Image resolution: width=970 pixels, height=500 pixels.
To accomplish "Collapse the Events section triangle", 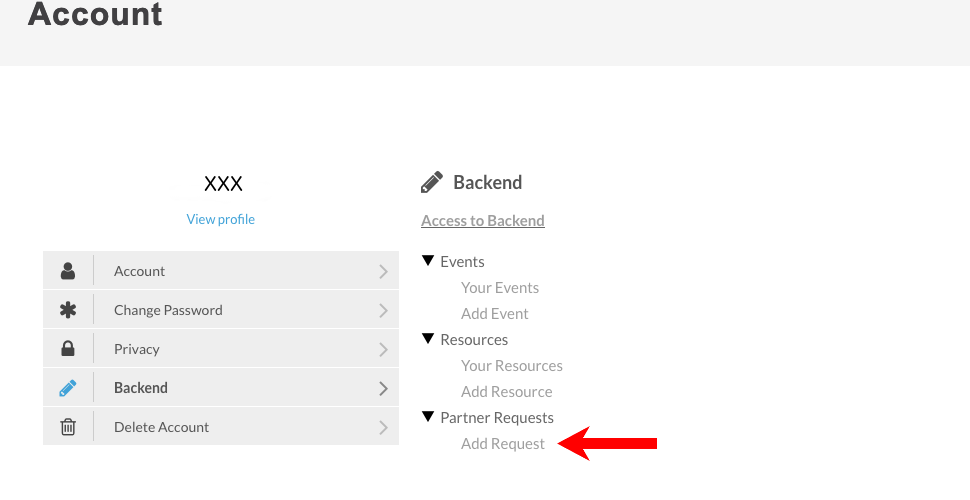I will (428, 261).
